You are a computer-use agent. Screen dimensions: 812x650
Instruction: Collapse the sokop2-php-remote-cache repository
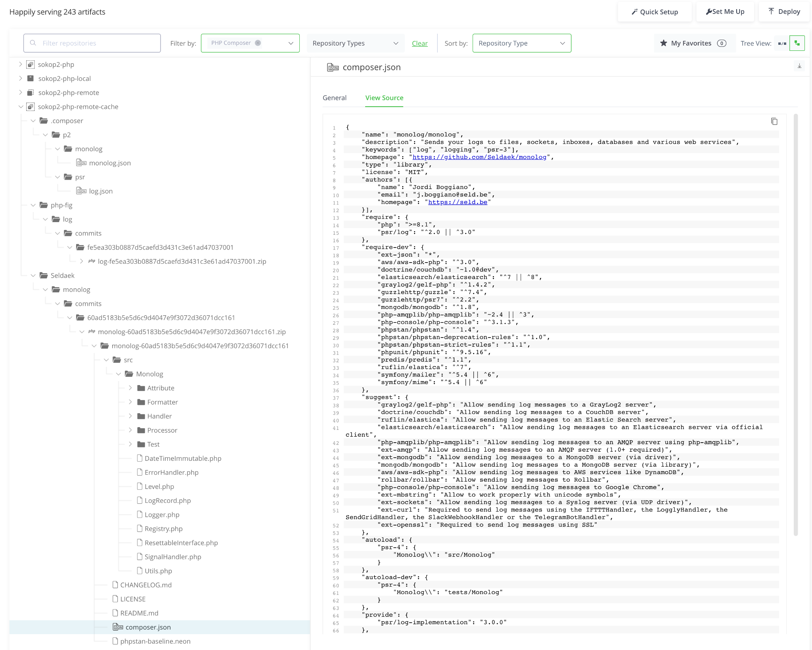(x=21, y=107)
